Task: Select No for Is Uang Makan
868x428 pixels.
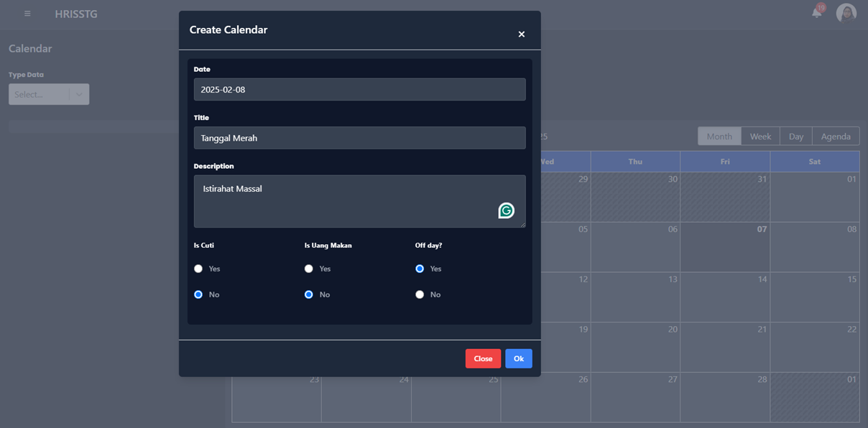Action: tap(309, 294)
